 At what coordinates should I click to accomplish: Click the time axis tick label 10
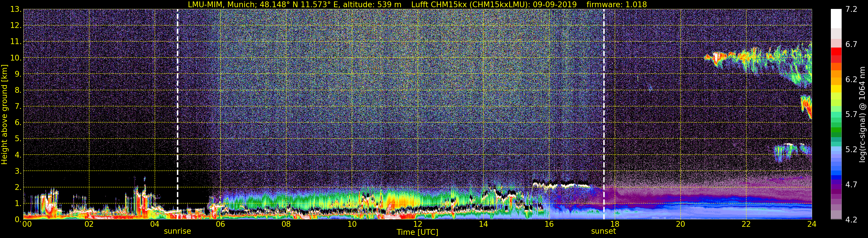[x=352, y=224]
